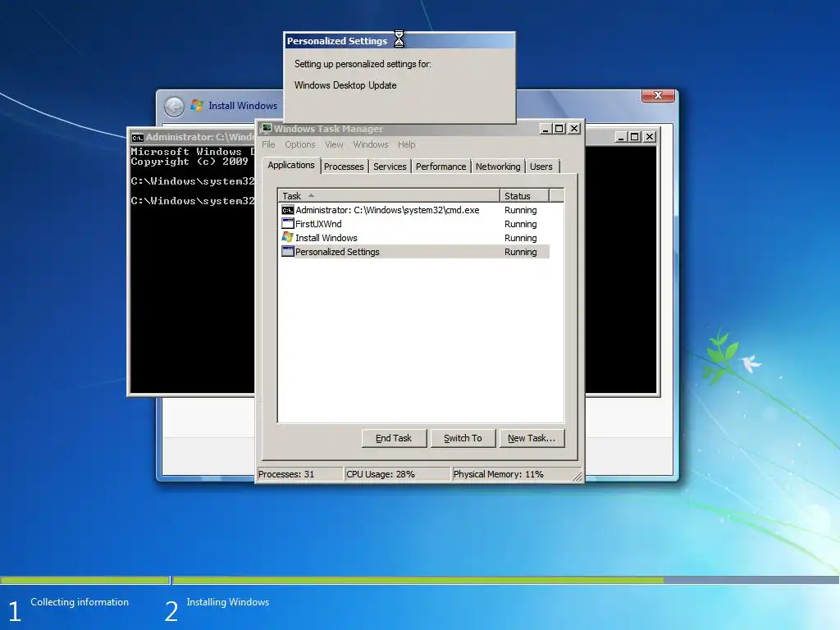
Task: Select the Applications tab
Action: pos(291,165)
